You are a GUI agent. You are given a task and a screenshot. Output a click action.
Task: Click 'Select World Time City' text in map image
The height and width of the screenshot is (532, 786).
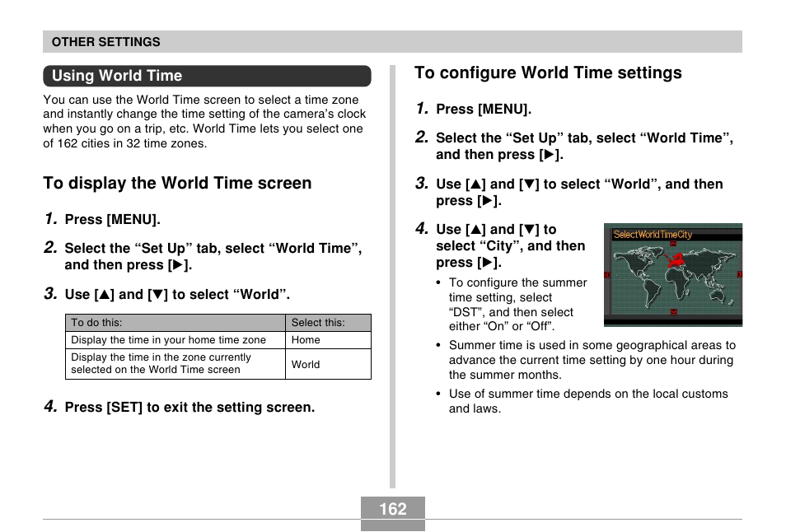[x=653, y=235]
